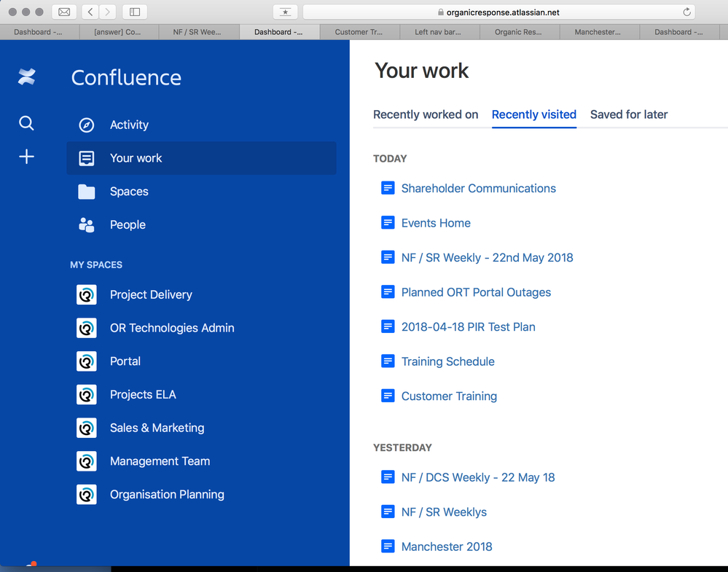Open search using the magnifying glass icon

point(26,123)
